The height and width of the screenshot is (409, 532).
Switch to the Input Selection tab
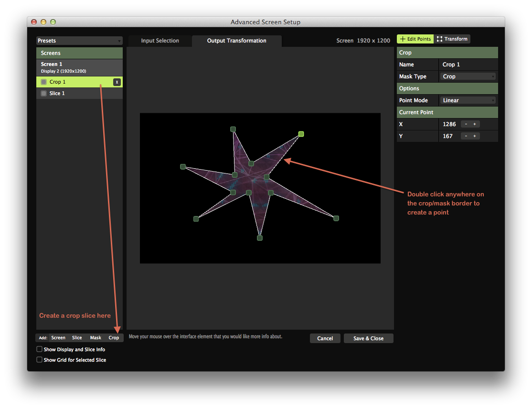pyautogui.click(x=160, y=41)
